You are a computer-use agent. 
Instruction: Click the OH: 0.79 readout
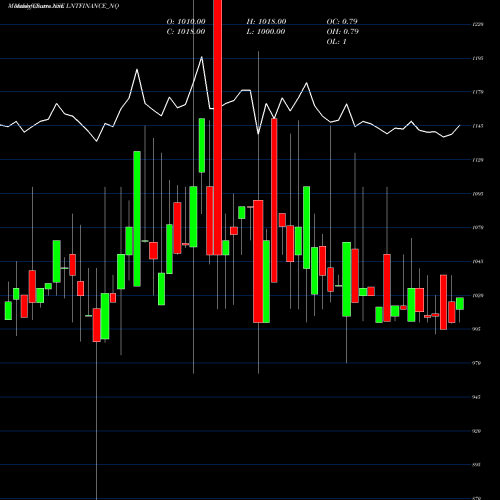pyautogui.click(x=343, y=31)
